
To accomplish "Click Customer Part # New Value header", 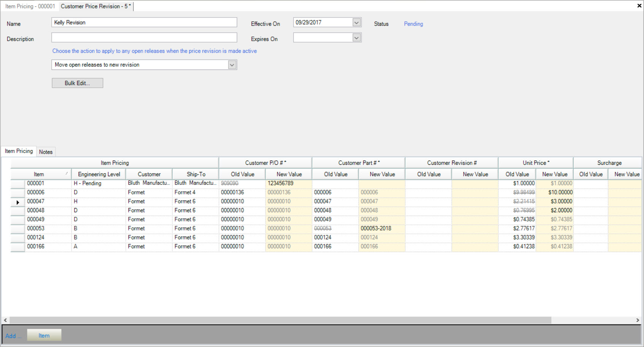I will click(x=382, y=174).
